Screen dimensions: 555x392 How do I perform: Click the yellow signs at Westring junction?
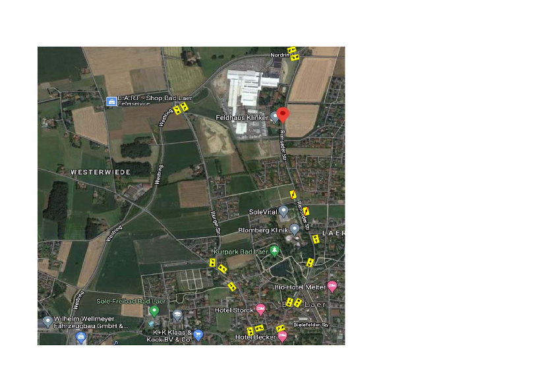(x=181, y=108)
